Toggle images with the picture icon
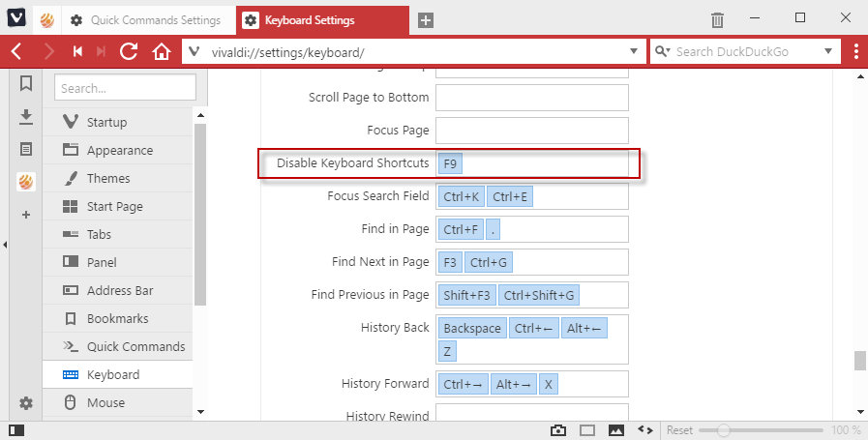Screen dimensions: 868x440 [616, 430]
